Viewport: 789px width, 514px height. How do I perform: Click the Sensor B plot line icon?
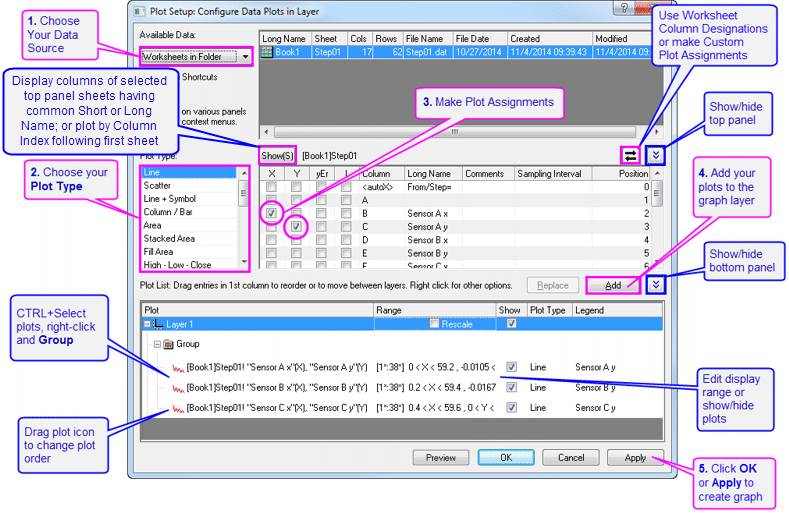tap(177, 387)
